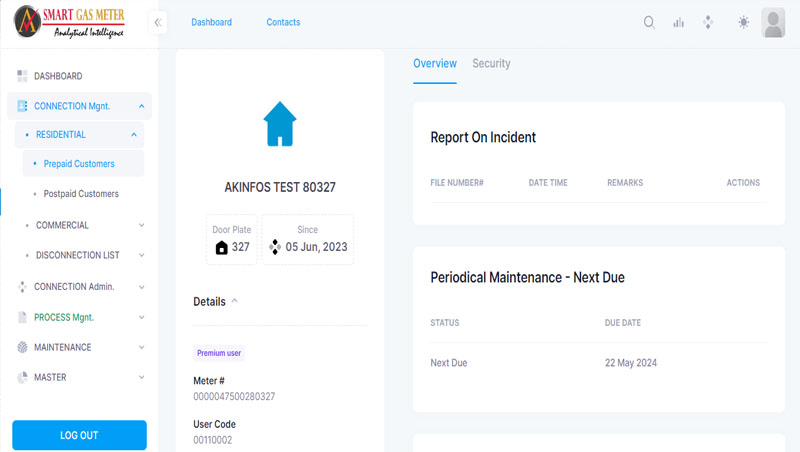This screenshot has height=452, width=800.
Task: Switch to the Security tab
Action: (491, 63)
